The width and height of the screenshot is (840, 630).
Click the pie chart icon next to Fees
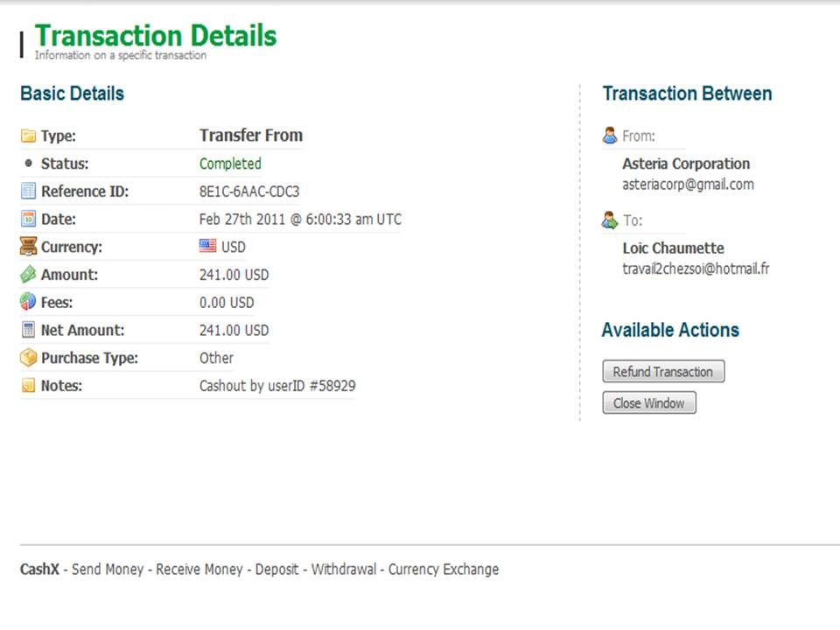pyautogui.click(x=28, y=302)
